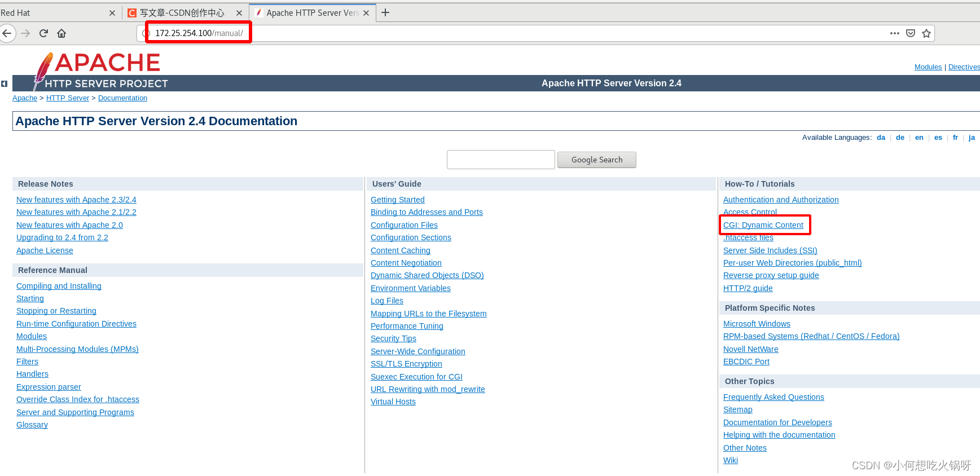The image size is (980, 476).
Task: Close the CSDN tab
Action: tap(239, 13)
